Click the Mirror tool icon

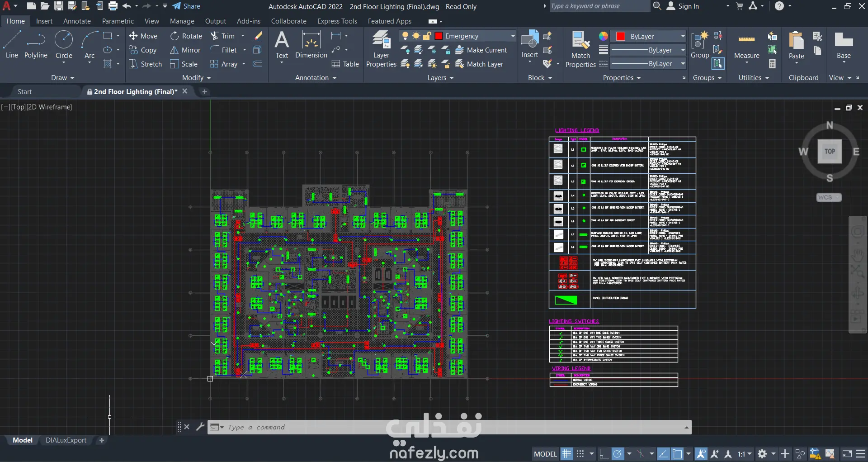pyautogui.click(x=175, y=50)
